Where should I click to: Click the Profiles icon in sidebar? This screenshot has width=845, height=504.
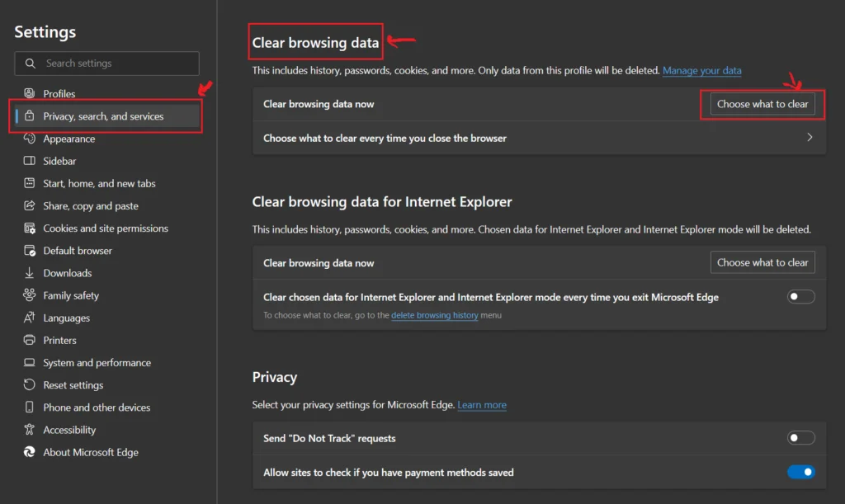pos(30,93)
